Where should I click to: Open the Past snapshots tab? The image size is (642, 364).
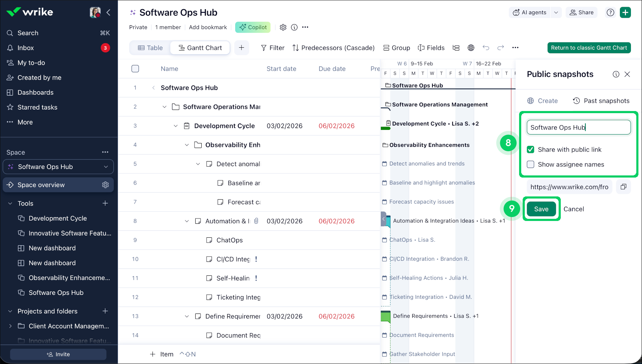click(601, 101)
